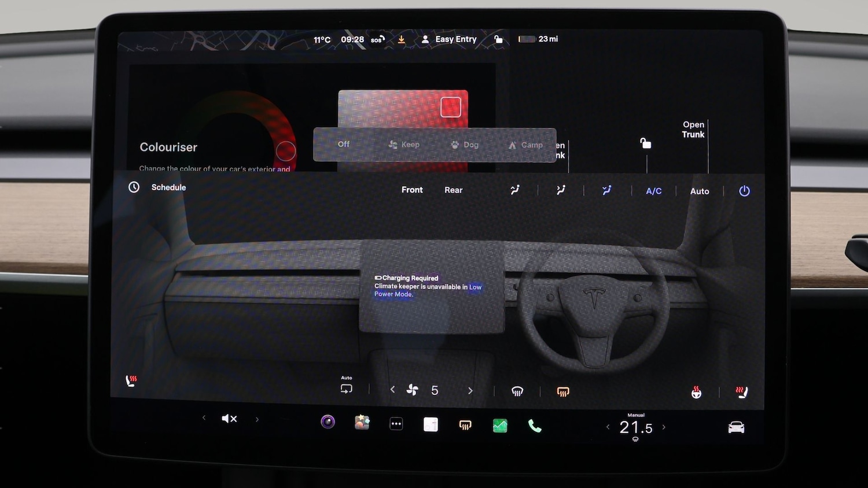The image size is (868, 488).
Task: Toggle the A/C setting
Action: pyautogui.click(x=653, y=191)
